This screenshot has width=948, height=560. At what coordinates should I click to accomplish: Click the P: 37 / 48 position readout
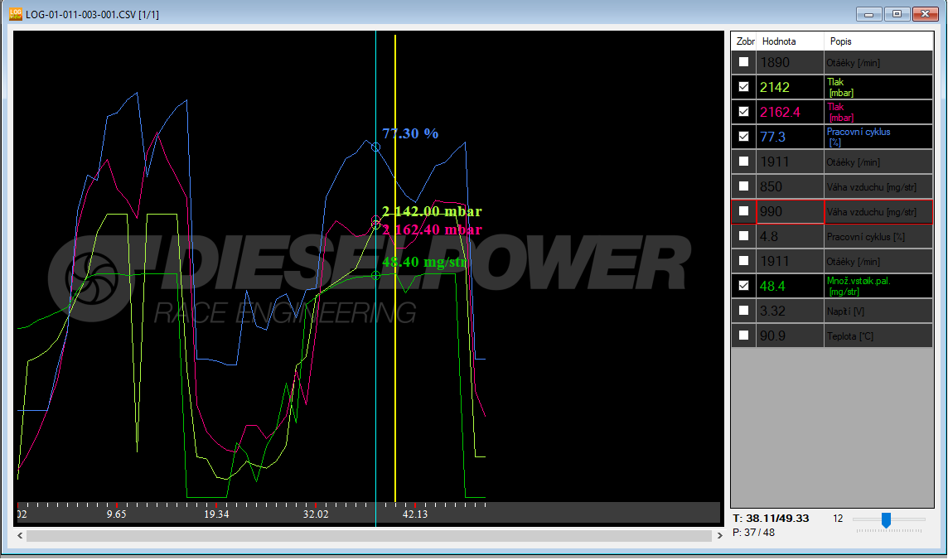pyautogui.click(x=754, y=532)
